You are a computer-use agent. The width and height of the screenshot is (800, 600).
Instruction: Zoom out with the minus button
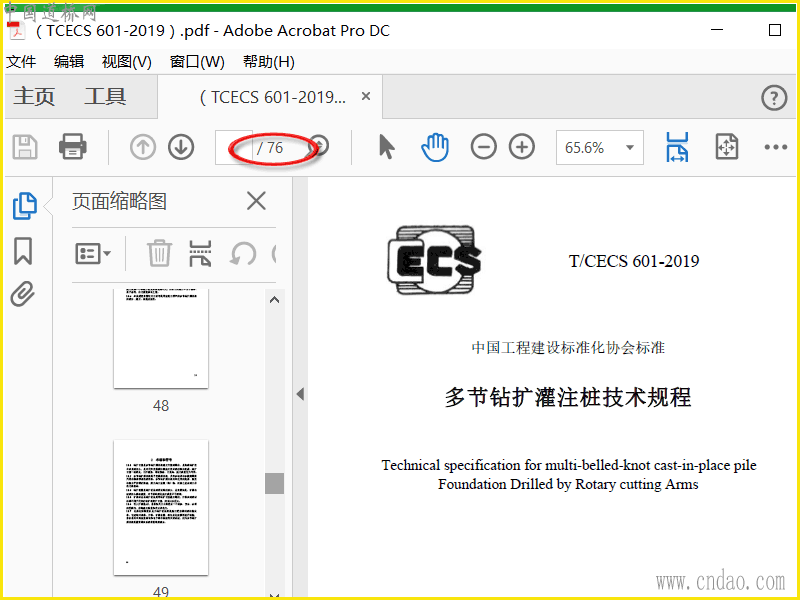coord(483,147)
